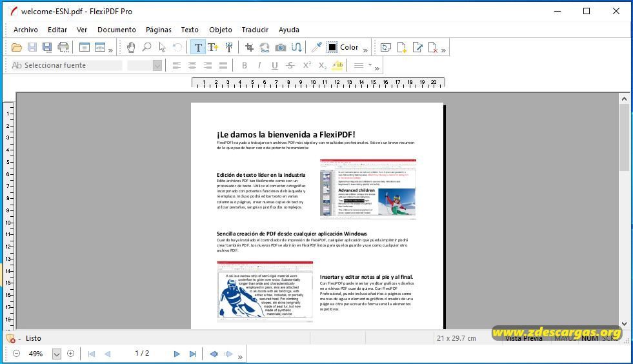Jump to last page arrow
The width and height of the screenshot is (633, 364).
click(x=193, y=354)
